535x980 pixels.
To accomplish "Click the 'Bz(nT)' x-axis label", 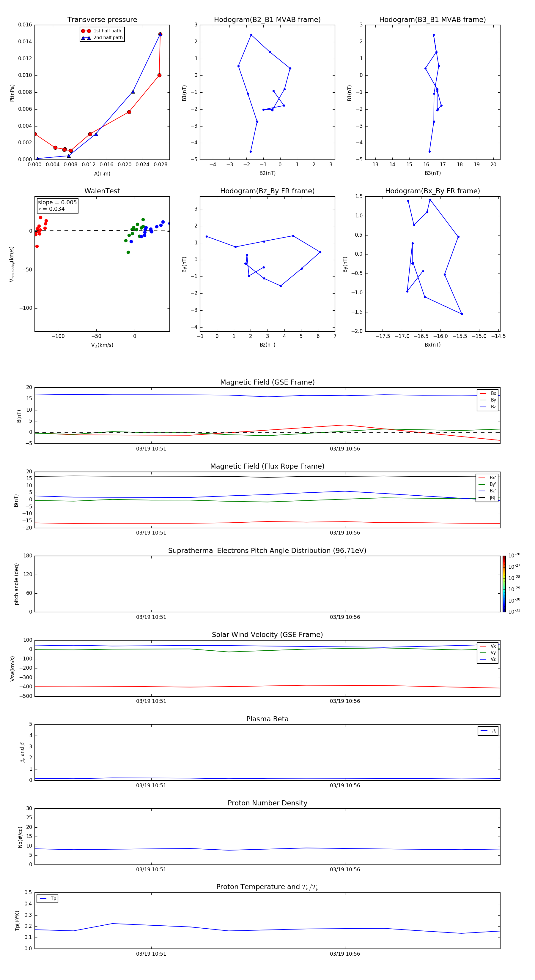I will pos(267,345).
